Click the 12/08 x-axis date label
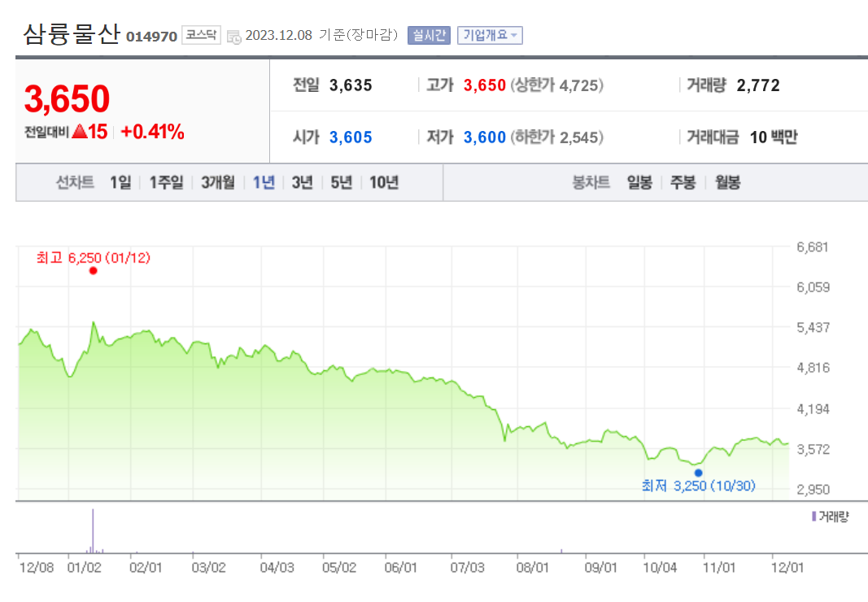Viewport: 868px width, 602px height. coord(37,568)
